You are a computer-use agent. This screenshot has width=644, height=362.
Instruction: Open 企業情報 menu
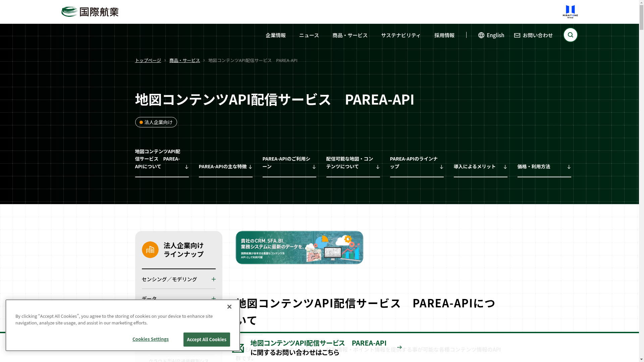click(x=276, y=35)
